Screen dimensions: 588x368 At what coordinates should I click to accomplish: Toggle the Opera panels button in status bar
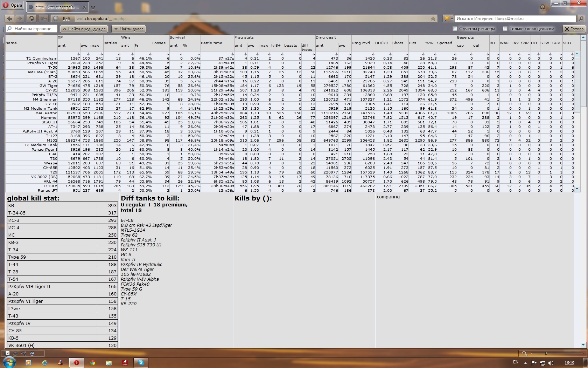(x=8, y=353)
